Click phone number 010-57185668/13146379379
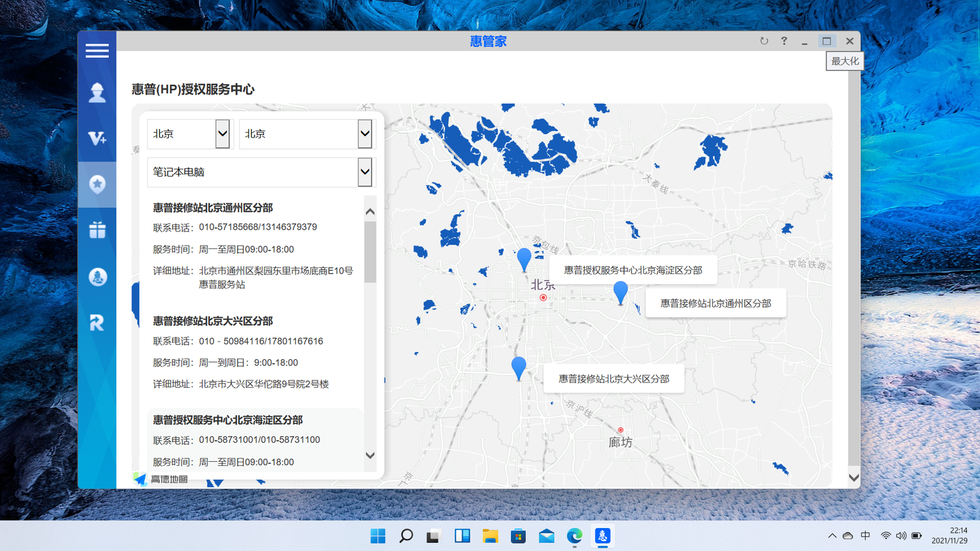The width and height of the screenshot is (980, 551). 258,227
